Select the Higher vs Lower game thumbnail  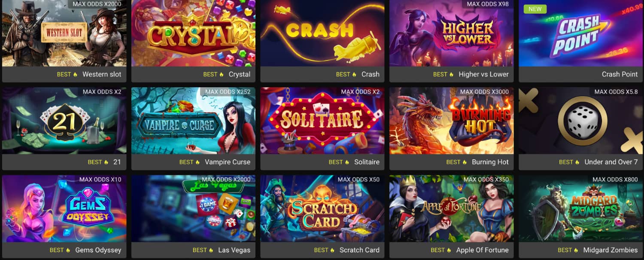click(452, 33)
